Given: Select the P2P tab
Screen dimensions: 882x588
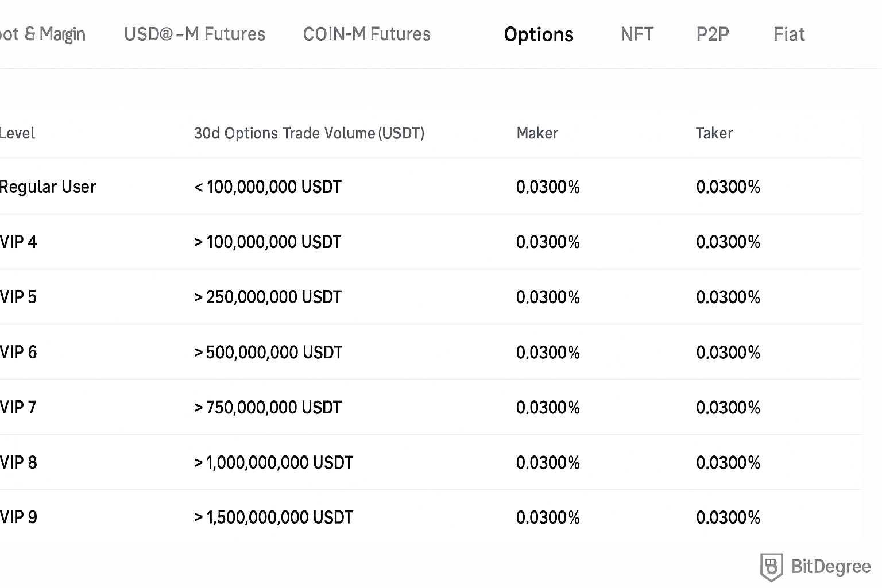Looking at the screenshot, I should [712, 34].
